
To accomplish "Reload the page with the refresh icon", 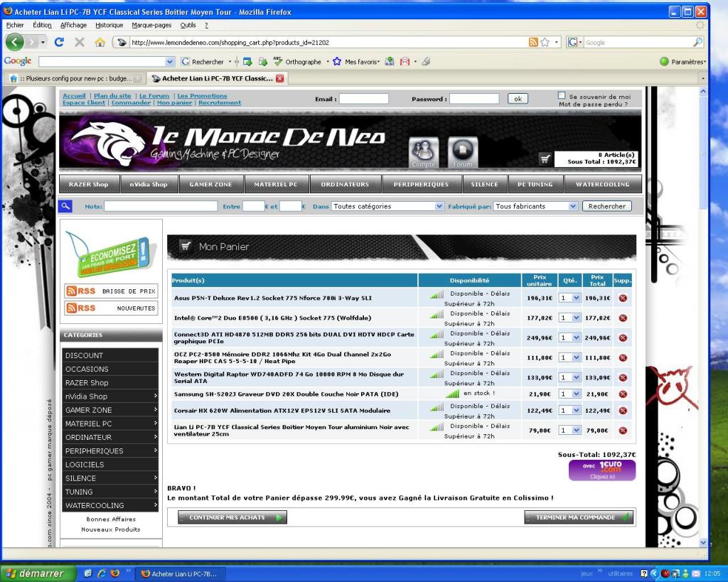I will (x=59, y=42).
